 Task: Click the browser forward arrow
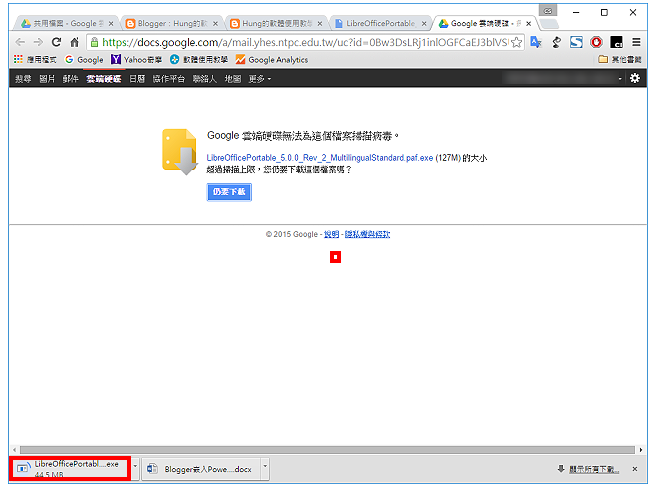click(38, 42)
